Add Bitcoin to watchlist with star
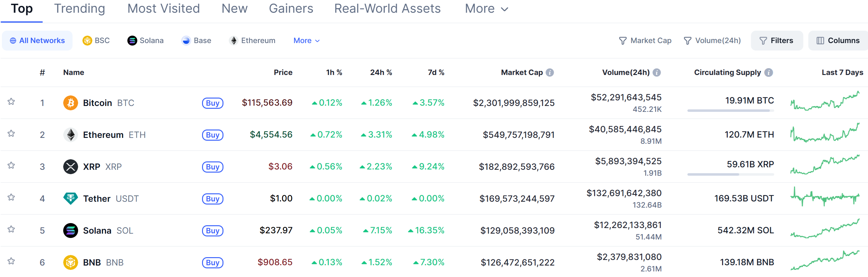Viewport: 868px width, 277px height. click(x=11, y=101)
